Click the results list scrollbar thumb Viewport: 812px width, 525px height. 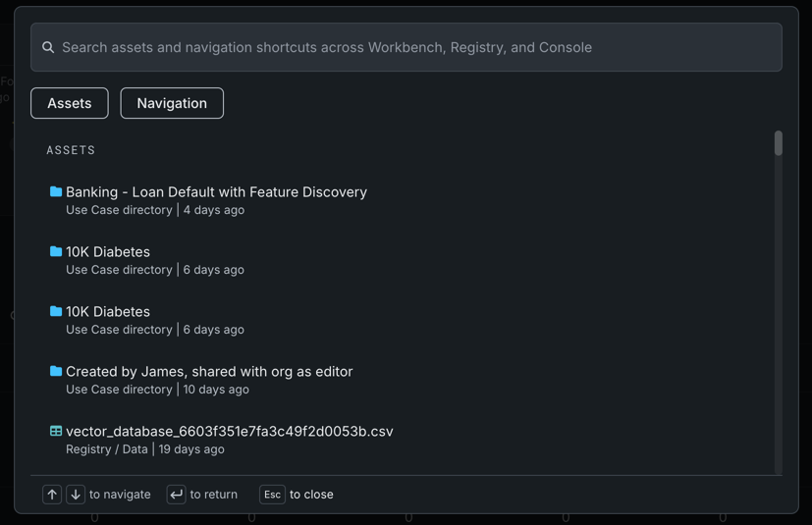click(778, 143)
